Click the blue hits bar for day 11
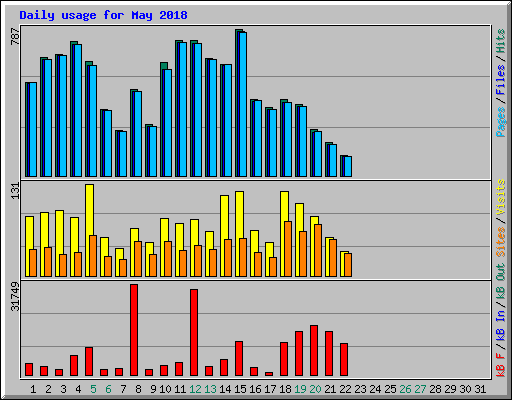 pos(183,109)
